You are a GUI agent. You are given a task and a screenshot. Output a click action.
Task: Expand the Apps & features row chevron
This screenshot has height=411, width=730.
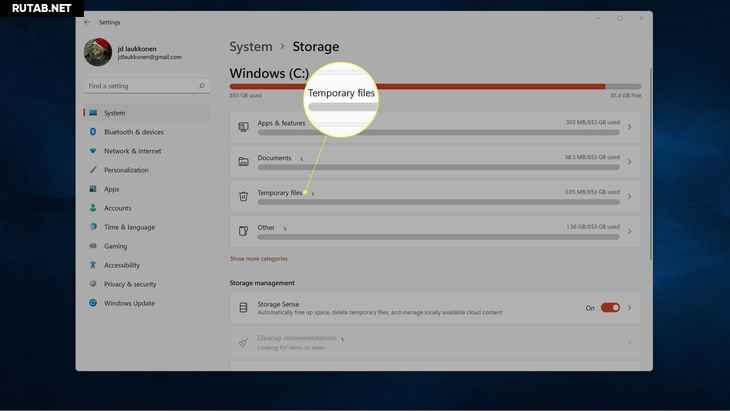[629, 127]
